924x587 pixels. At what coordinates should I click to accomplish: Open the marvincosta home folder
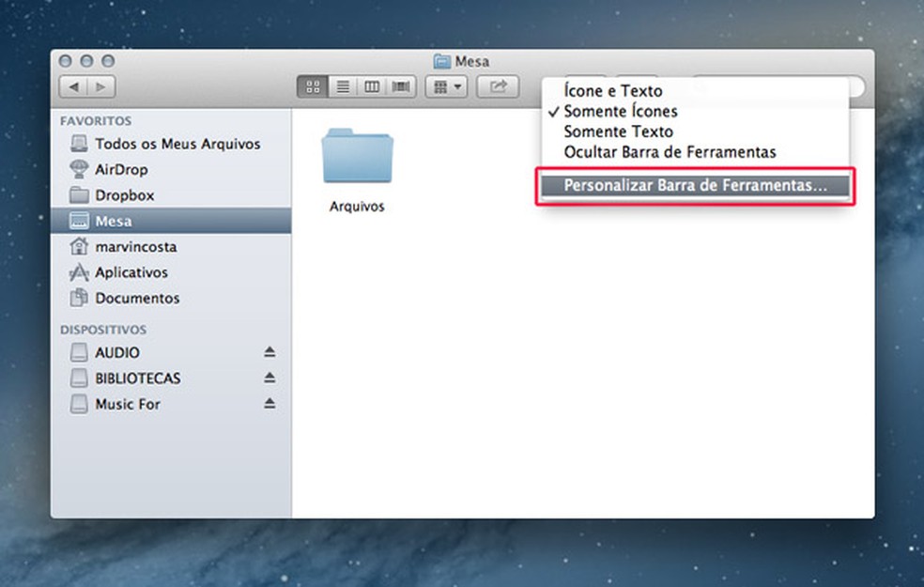tap(171, 246)
